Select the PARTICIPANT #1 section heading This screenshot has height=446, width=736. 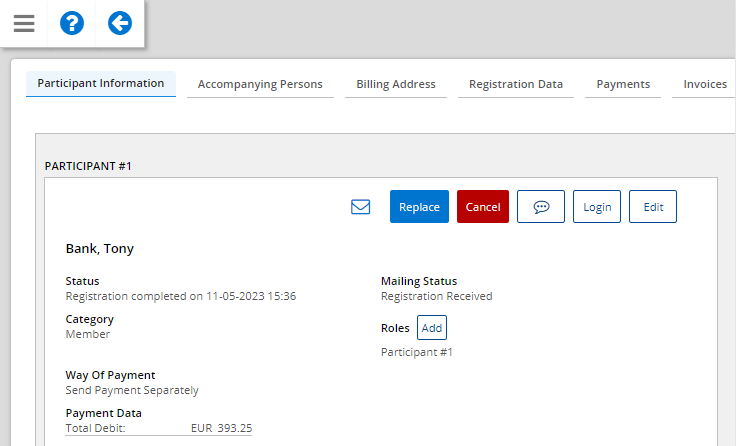(89, 166)
